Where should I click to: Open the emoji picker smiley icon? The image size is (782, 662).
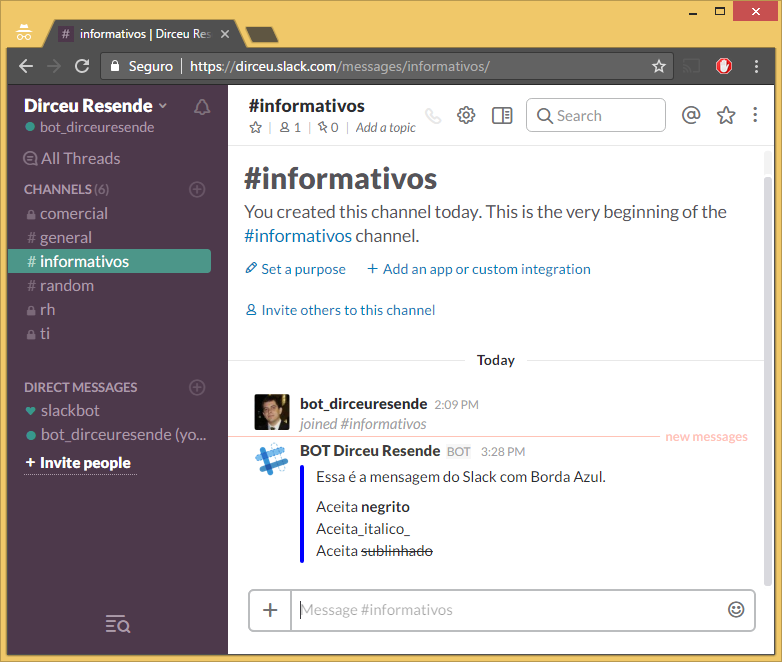coord(736,609)
